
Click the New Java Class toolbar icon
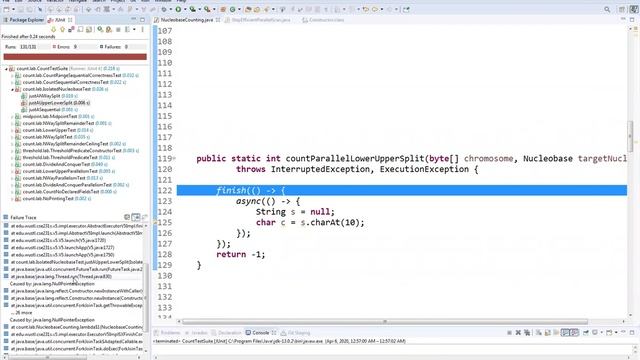[x=233, y=9]
